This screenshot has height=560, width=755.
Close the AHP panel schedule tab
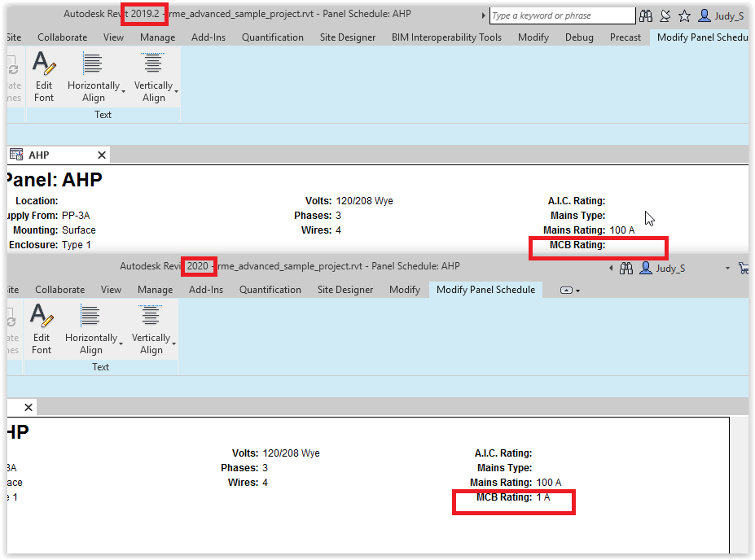click(x=101, y=155)
